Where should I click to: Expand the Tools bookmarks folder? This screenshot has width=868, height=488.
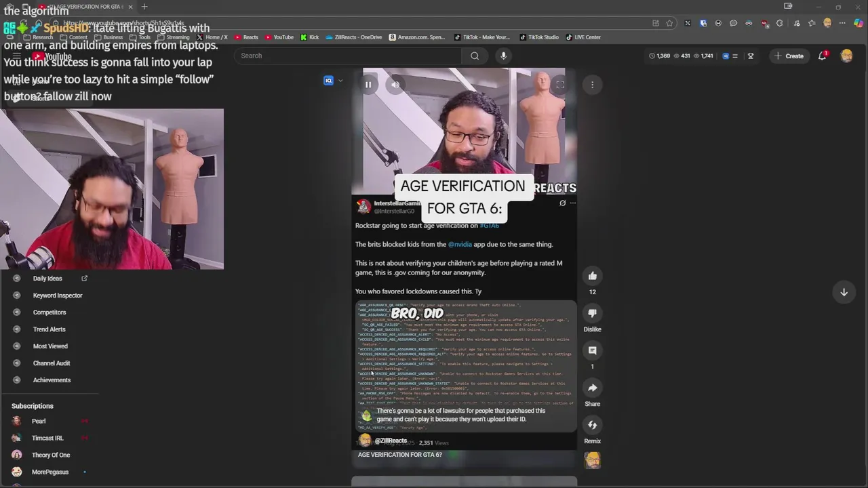[140, 37]
